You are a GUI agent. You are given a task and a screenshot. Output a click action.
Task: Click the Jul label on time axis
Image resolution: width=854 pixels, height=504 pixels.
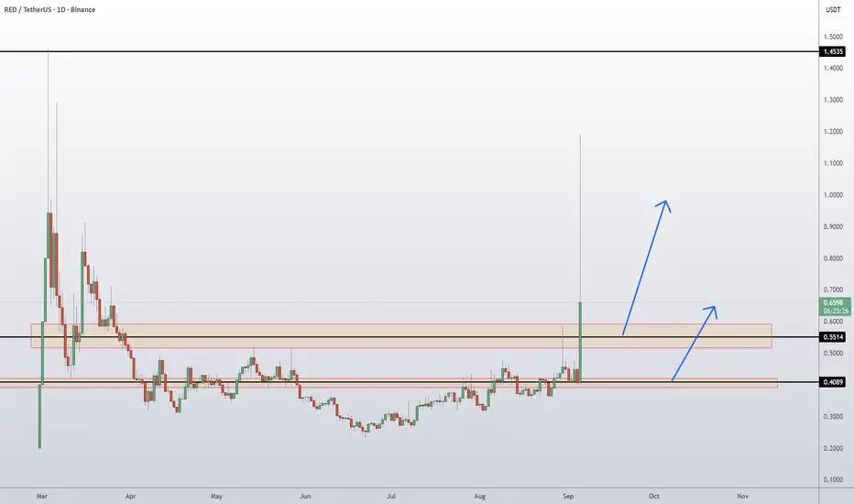391,497
